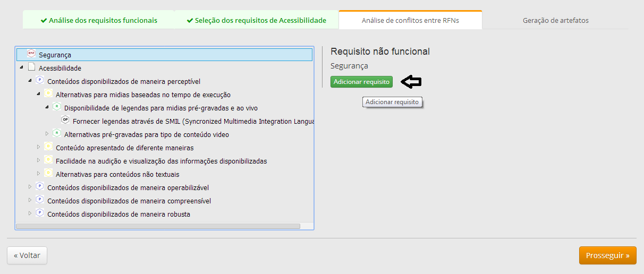Click the green R icon of 'Disponibilidade de legendas'
The image size is (644, 274).
pos(56,107)
